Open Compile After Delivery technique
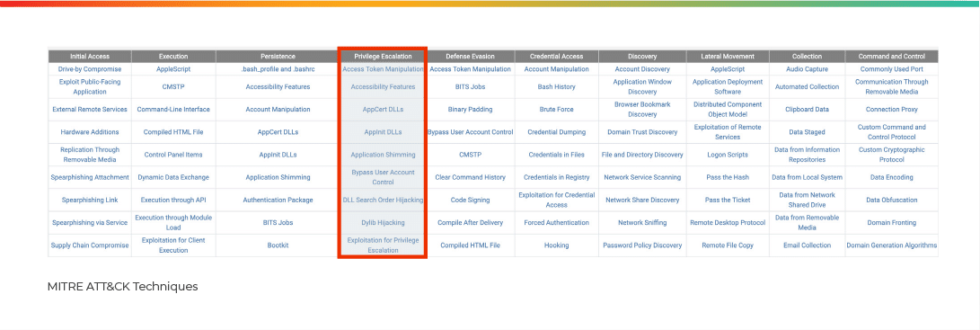Viewport: 980px width, 330px height. coord(471,222)
